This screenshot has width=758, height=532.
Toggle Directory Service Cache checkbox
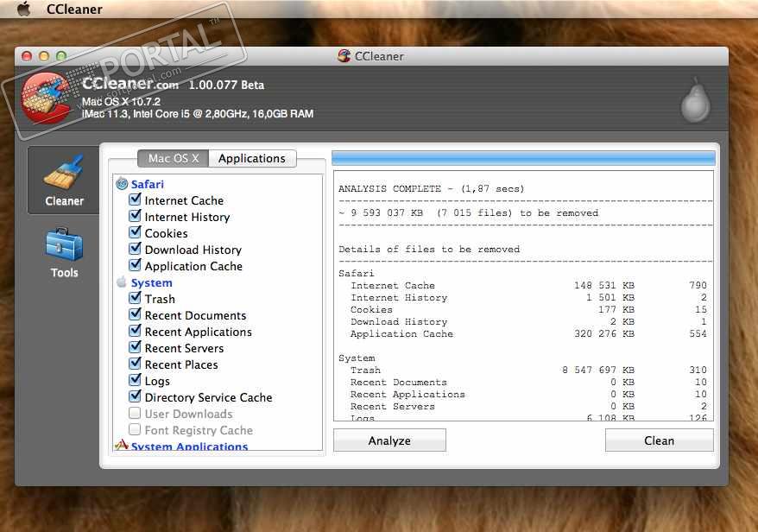point(135,396)
